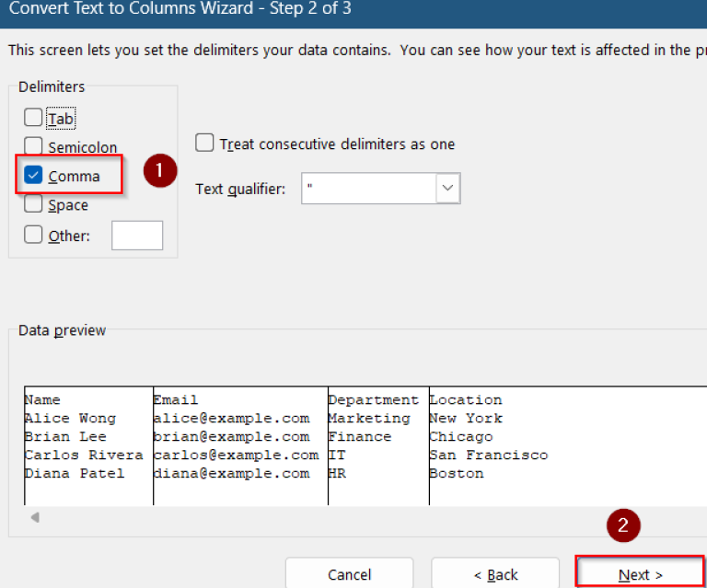Uncheck the Comma delimiter checkbox

click(33, 176)
